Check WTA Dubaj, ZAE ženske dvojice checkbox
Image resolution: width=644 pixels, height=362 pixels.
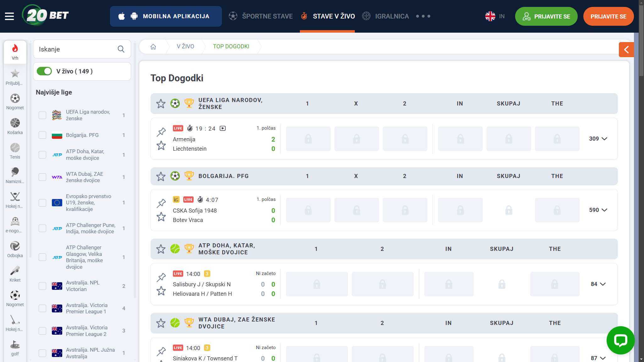pyautogui.click(x=42, y=177)
